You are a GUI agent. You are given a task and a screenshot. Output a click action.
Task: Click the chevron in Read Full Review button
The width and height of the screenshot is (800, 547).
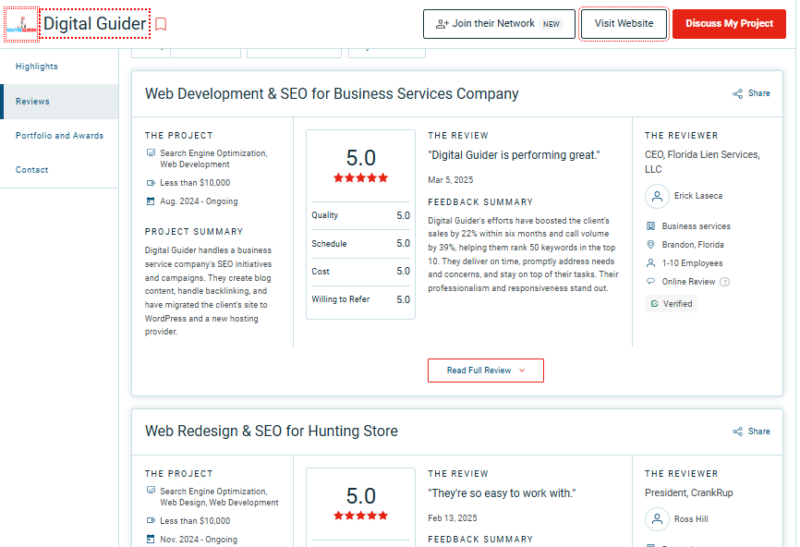522,370
